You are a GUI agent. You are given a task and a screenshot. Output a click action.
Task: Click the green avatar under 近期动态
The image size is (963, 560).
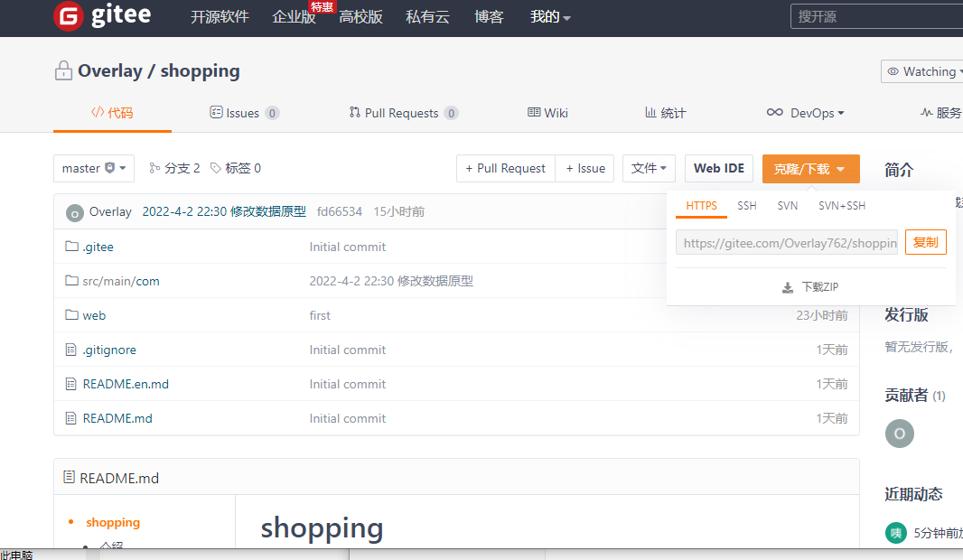click(896, 533)
